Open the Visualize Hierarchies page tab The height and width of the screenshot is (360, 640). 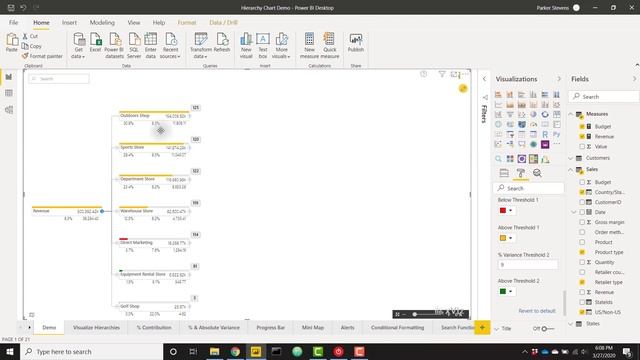96,327
